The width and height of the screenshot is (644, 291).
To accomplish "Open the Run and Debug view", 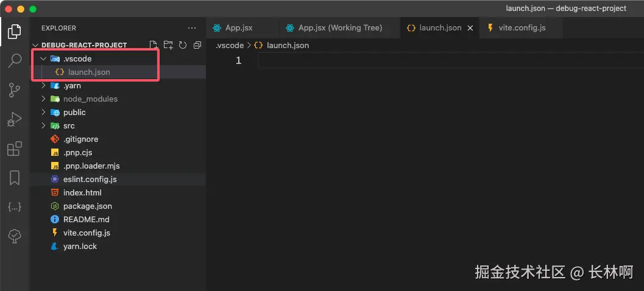I will pyautogui.click(x=15, y=120).
